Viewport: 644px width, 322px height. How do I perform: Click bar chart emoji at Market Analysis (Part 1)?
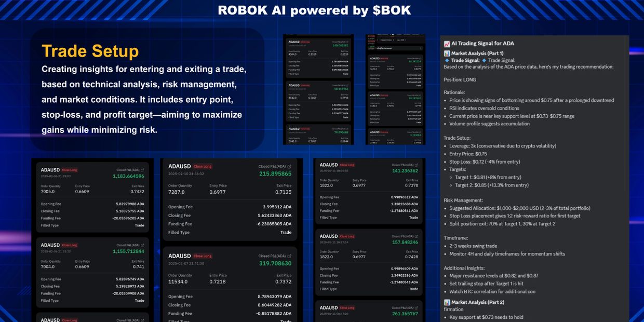447,53
